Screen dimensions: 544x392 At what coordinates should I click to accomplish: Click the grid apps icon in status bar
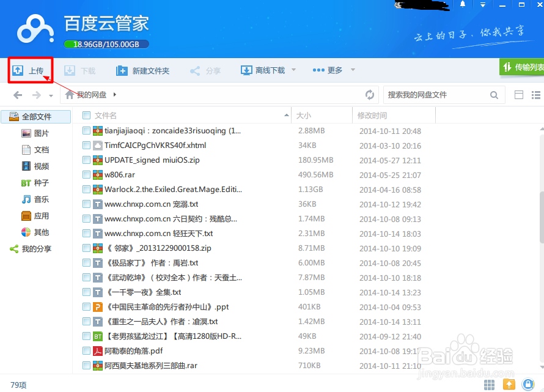tap(489, 385)
